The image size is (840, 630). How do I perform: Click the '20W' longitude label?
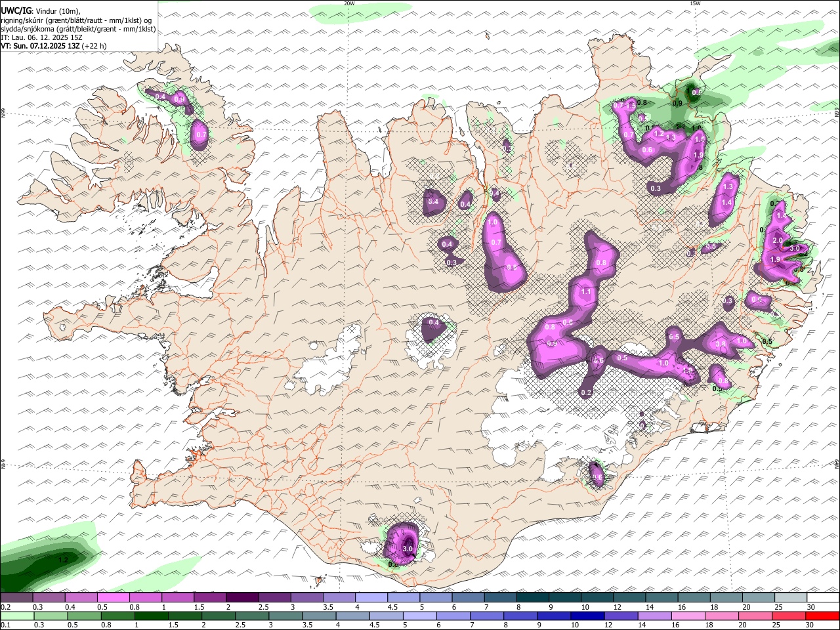coord(349,3)
